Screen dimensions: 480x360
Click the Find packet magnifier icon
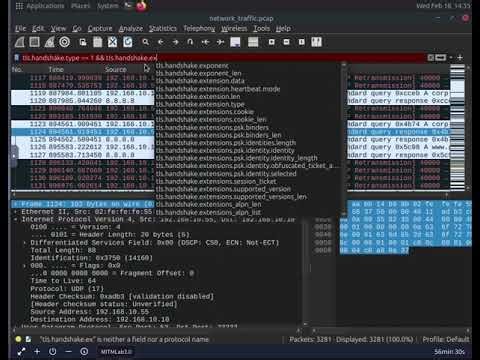pyautogui.click(x=145, y=42)
